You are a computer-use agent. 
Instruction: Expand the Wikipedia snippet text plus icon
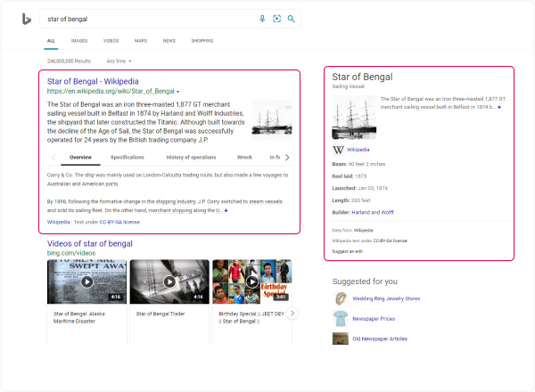click(226, 210)
